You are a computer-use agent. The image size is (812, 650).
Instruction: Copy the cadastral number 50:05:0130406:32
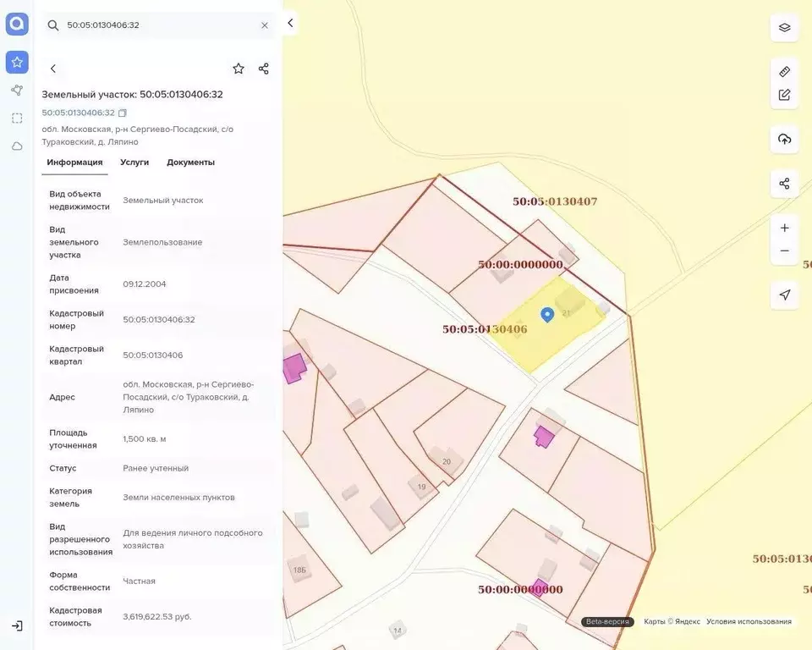tap(121, 112)
